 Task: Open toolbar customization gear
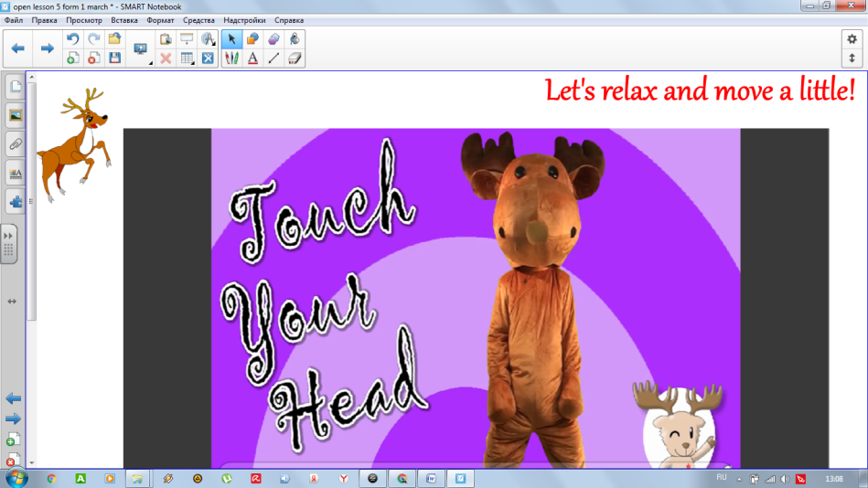tap(852, 38)
